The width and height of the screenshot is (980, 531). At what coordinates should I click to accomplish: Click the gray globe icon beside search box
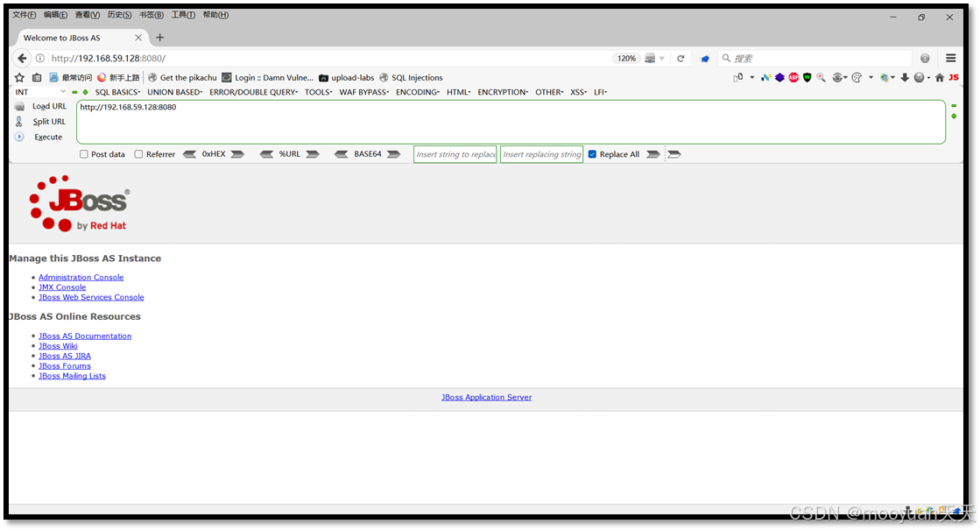coord(925,58)
